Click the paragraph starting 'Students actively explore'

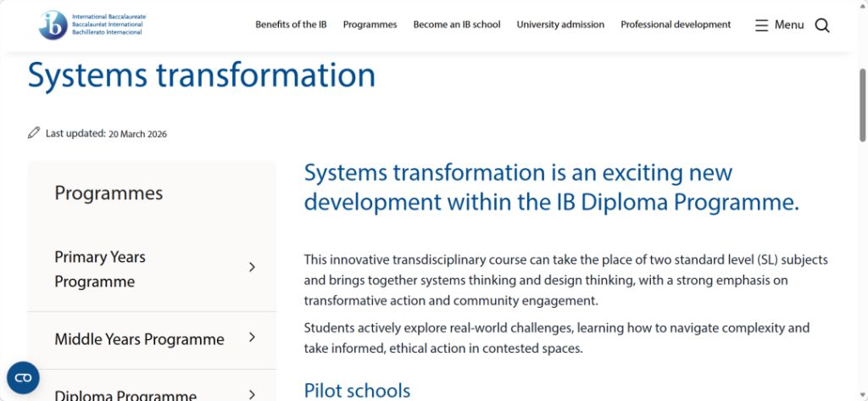(x=556, y=338)
